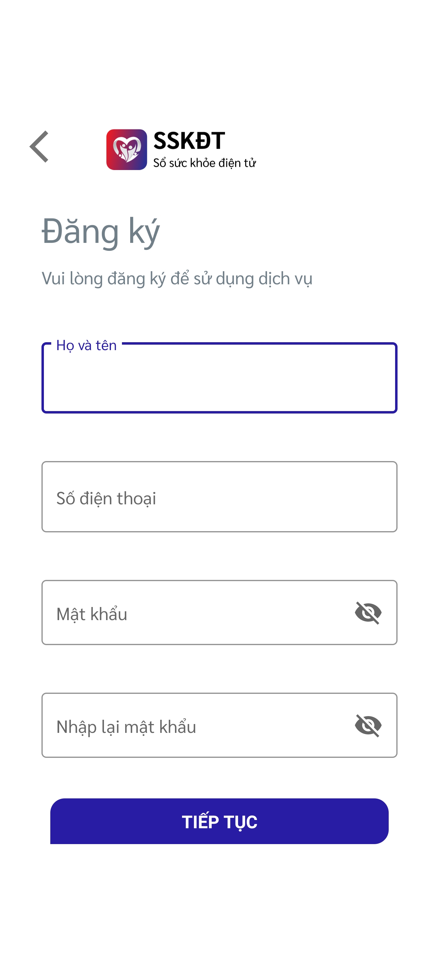This screenshot has height=980, width=439.
Task: Tap the word TỤC on the blue button
Action: [241, 822]
